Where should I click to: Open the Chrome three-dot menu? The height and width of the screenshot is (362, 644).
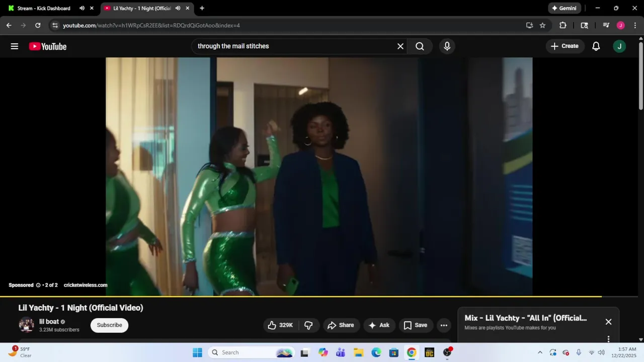(635, 25)
